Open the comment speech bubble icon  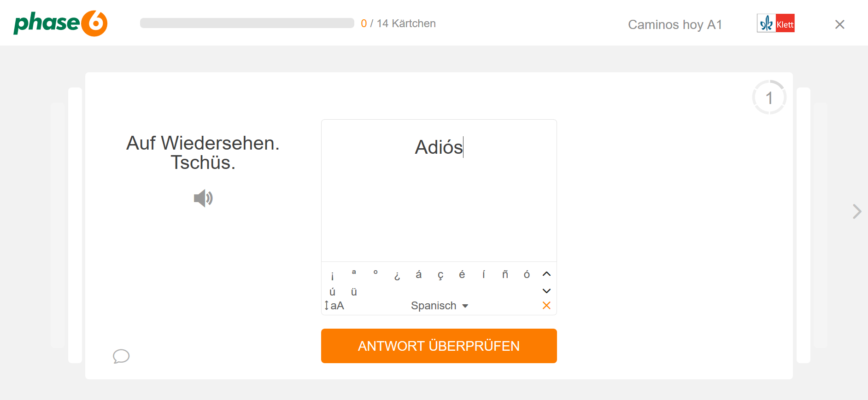click(x=121, y=356)
